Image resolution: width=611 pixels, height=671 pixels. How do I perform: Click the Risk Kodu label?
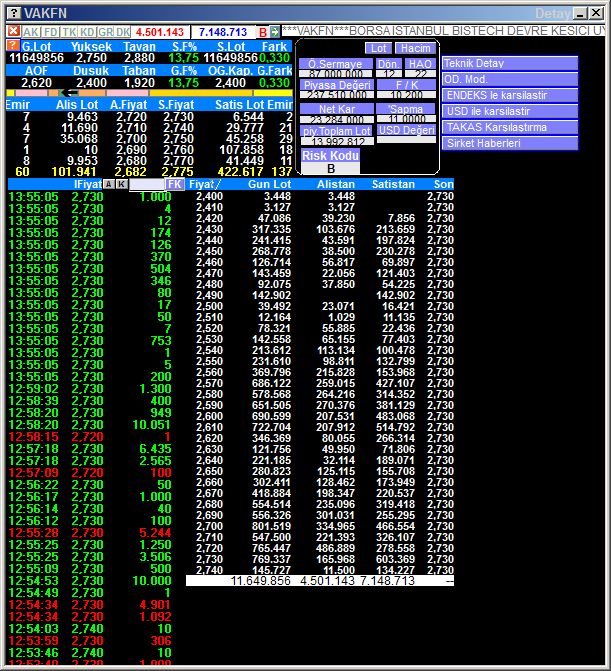[x=330, y=155]
